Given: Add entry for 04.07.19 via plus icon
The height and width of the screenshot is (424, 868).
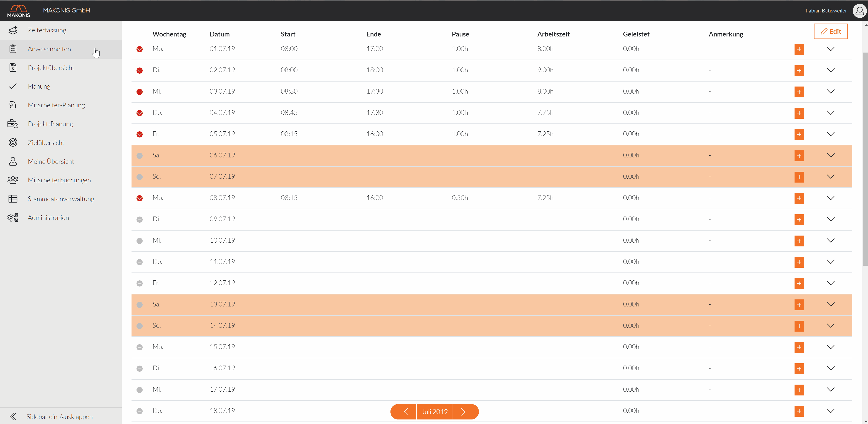Looking at the screenshot, I should (799, 113).
